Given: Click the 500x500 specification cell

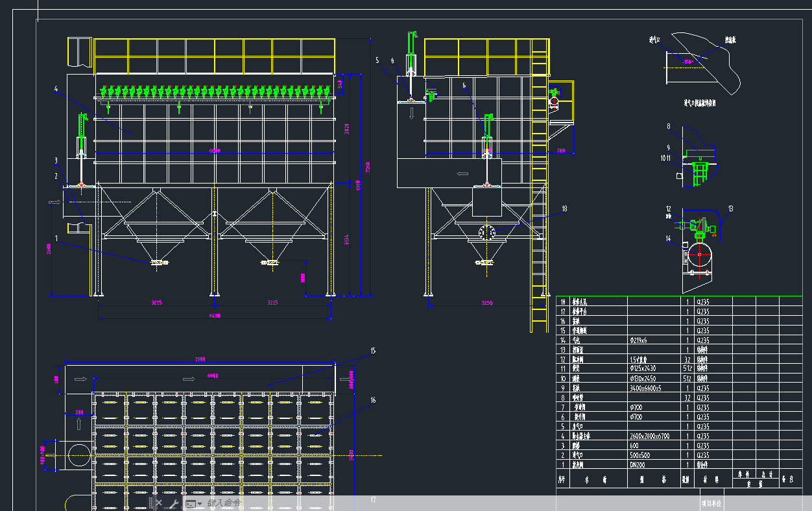Looking at the screenshot, I should pyautogui.click(x=654, y=455).
